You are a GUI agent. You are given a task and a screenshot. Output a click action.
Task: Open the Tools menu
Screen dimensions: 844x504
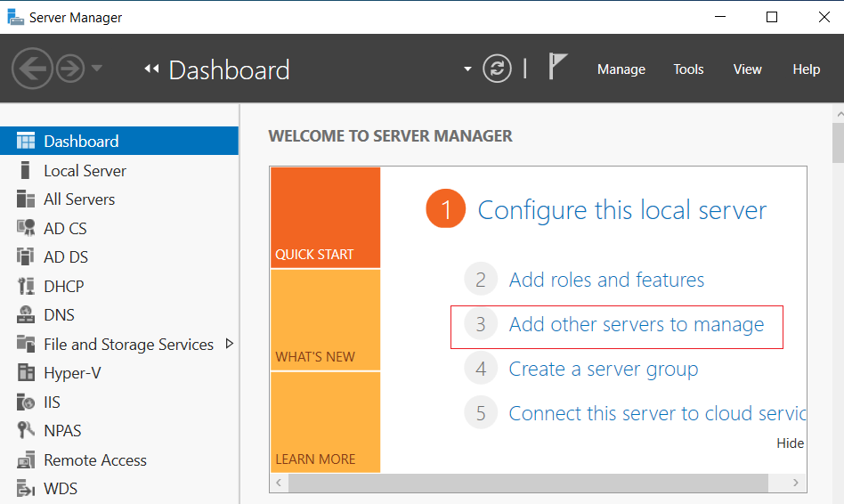[x=688, y=69]
